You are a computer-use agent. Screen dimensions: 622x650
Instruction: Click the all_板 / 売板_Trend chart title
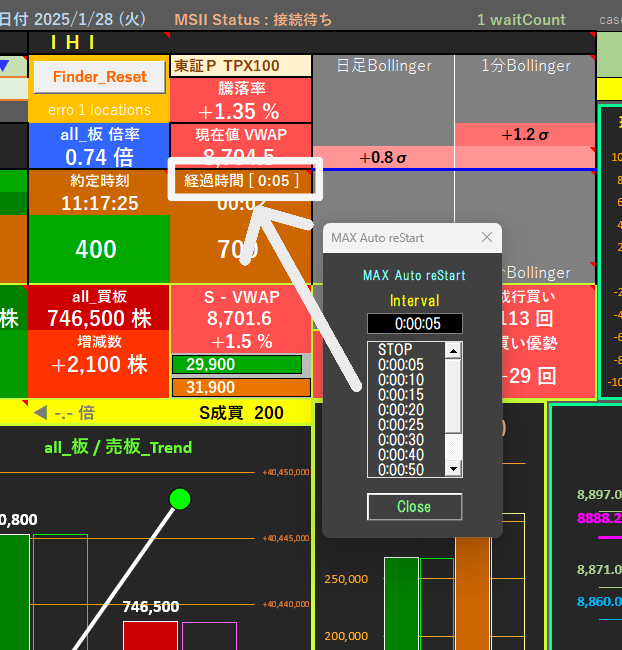118,447
